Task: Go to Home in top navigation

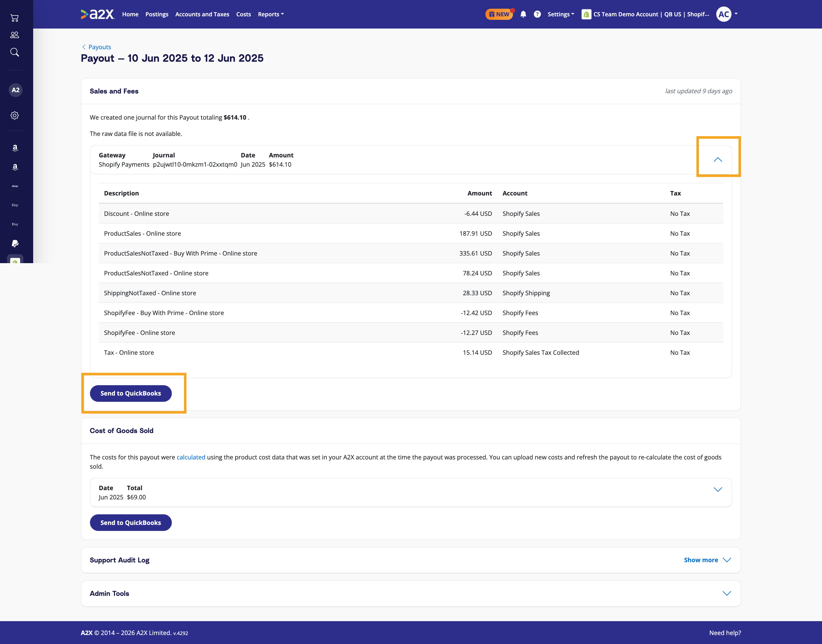Action: click(x=130, y=14)
